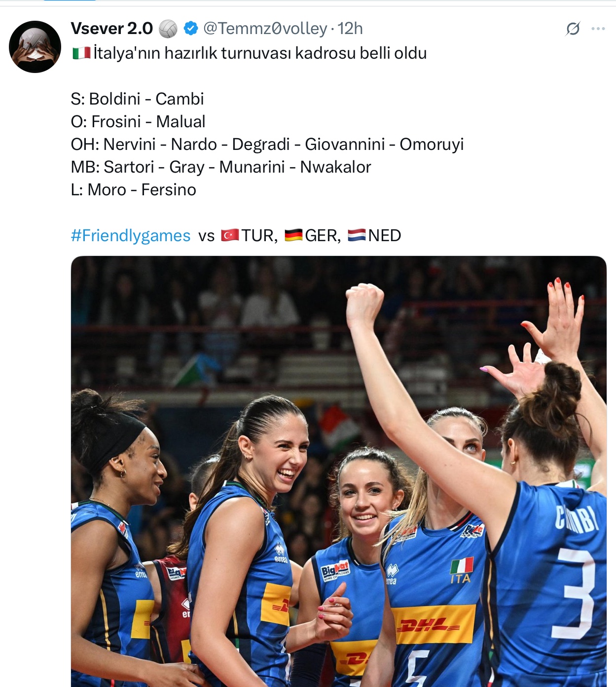Screen dimensions: 616x687
Task: Open the Vsever 2.0 display name link
Action: point(112,29)
